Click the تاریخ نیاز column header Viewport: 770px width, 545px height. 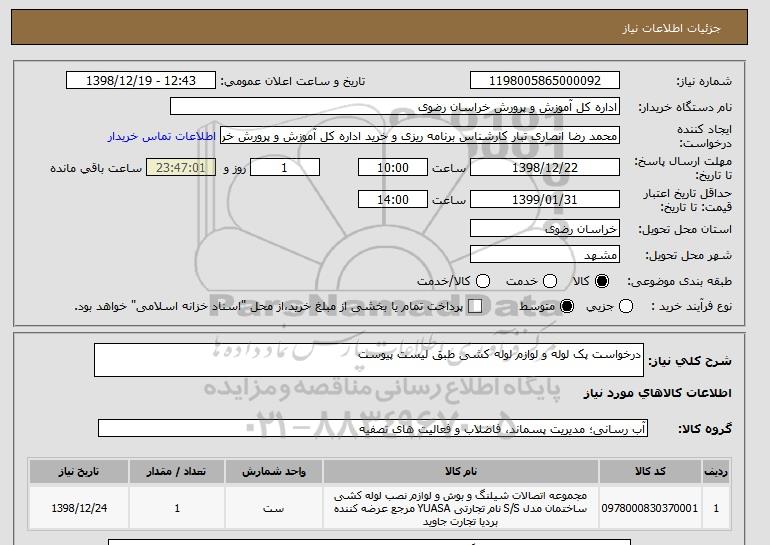(79, 471)
